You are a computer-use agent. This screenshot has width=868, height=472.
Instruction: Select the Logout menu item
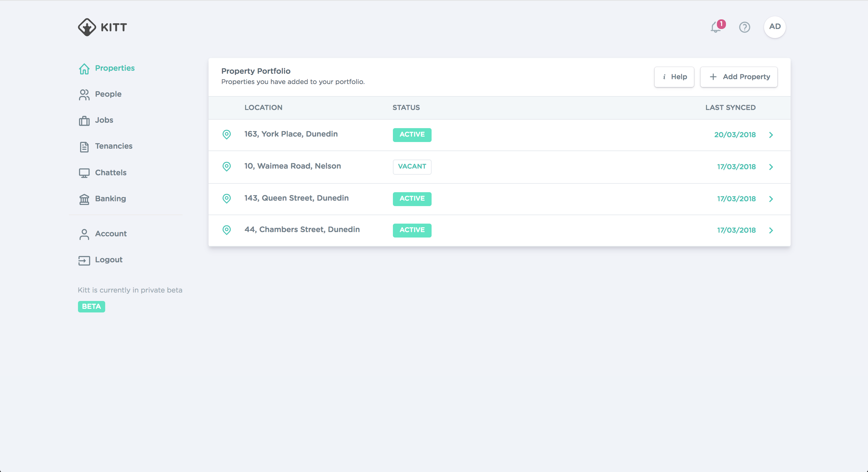[109, 259]
